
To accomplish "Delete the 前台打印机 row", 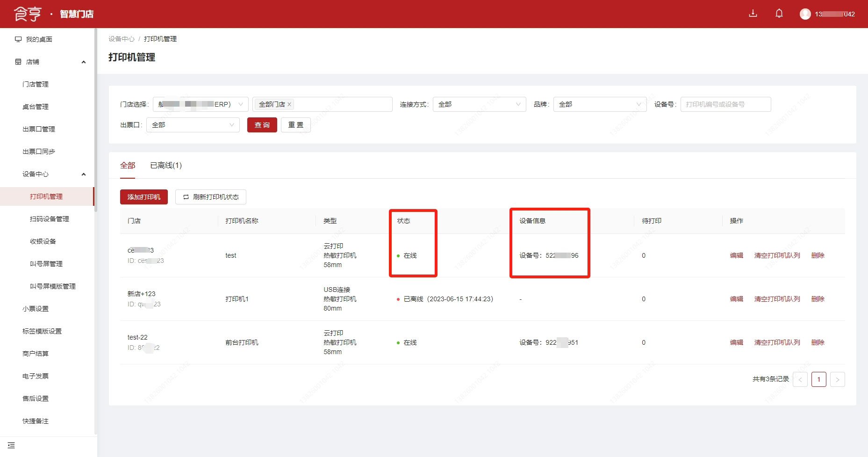I will coord(818,342).
